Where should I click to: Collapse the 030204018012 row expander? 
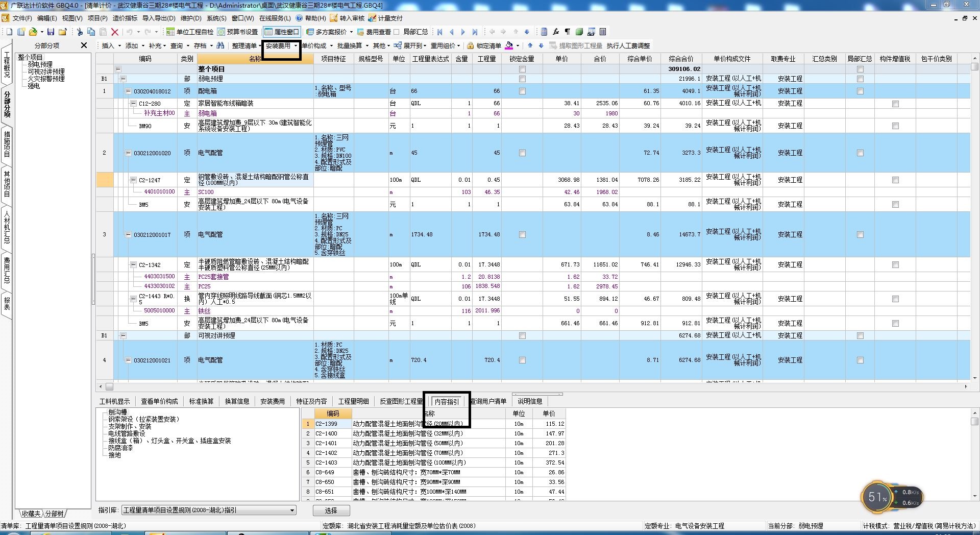(129, 91)
